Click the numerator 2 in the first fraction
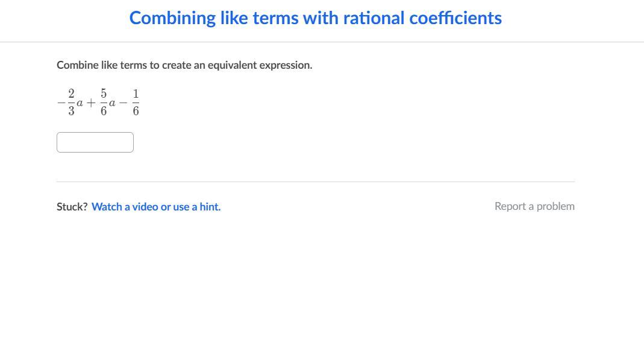This screenshot has width=644, height=351. (x=71, y=94)
